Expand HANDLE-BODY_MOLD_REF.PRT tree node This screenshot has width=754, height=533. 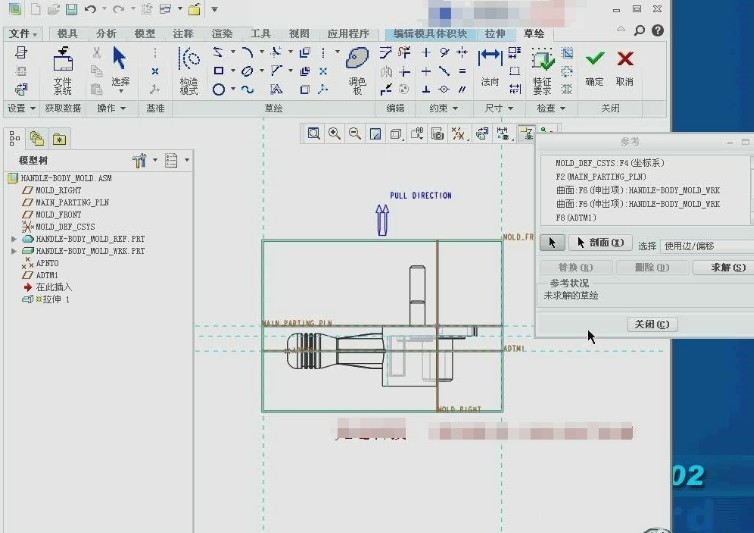coord(14,239)
